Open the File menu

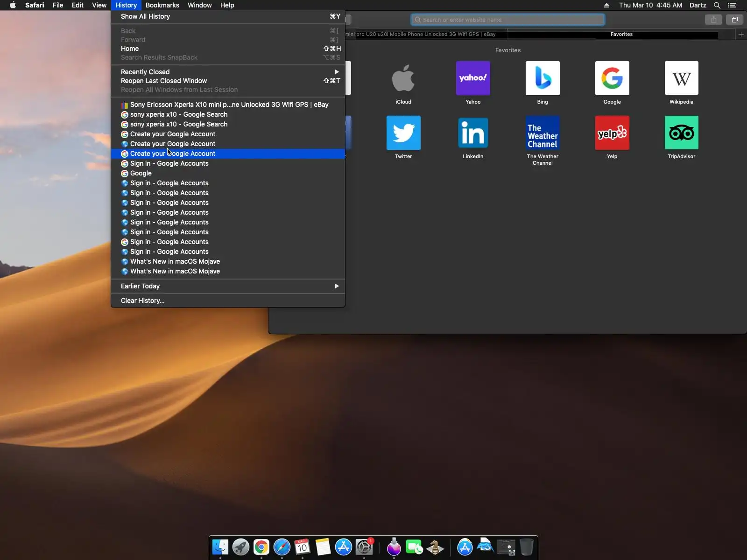[58, 5]
